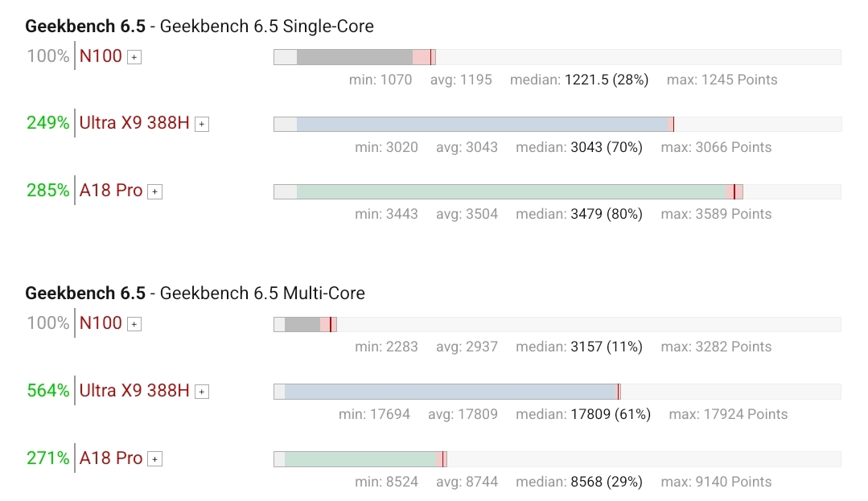Click the green A18 Pro Single-Core bar
The width and height of the screenshot is (868, 501).
(511, 192)
